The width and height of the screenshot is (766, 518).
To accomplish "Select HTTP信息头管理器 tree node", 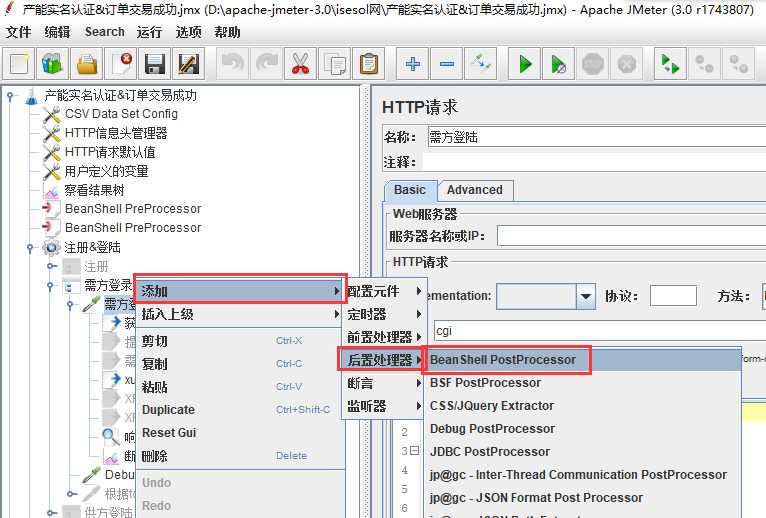I will click(x=116, y=133).
